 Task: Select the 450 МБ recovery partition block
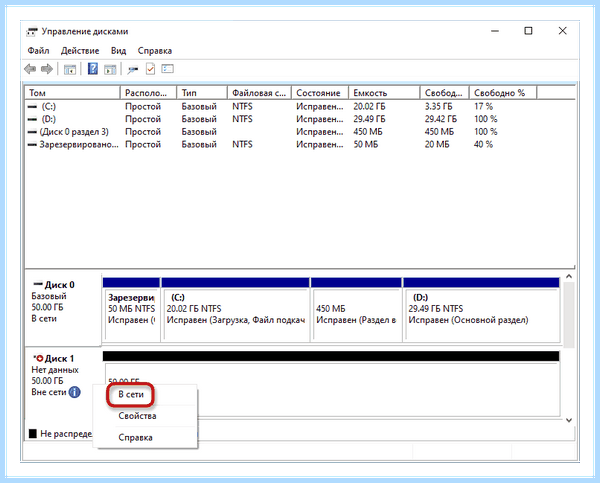(356, 309)
